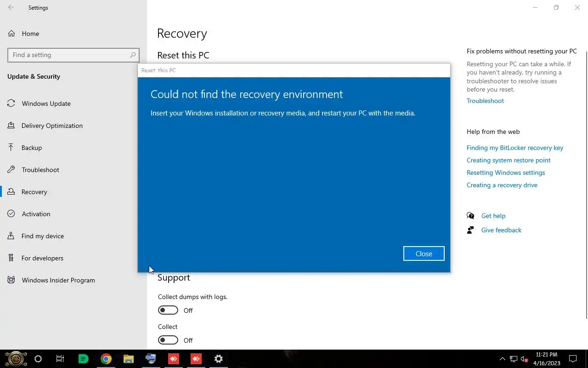The height and width of the screenshot is (368, 588).
Task: Click the 'Update & Security' sidebar heading
Action: click(x=34, y=76)
